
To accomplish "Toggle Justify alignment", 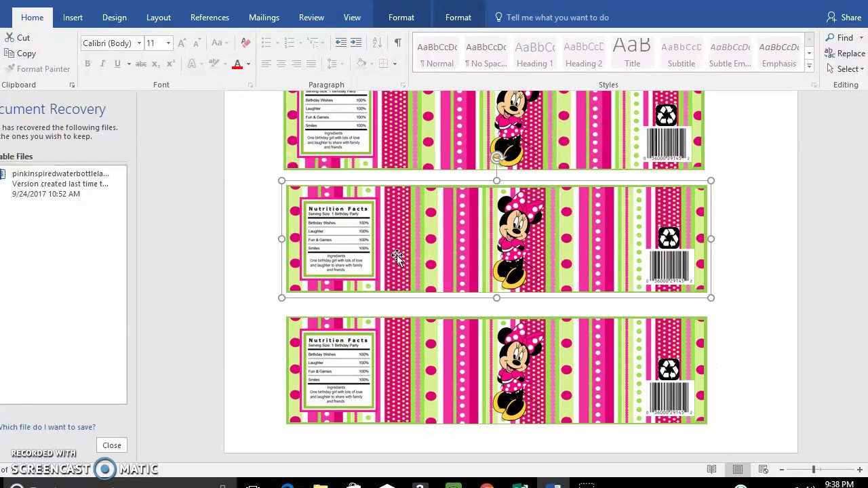I will pos(311,64).
